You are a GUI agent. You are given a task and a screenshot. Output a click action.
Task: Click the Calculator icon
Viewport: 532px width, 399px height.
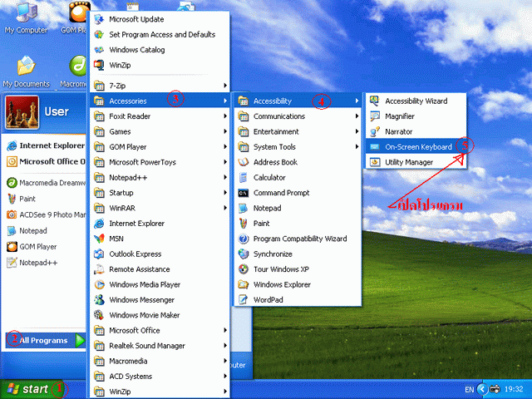(x=243, y=177)
